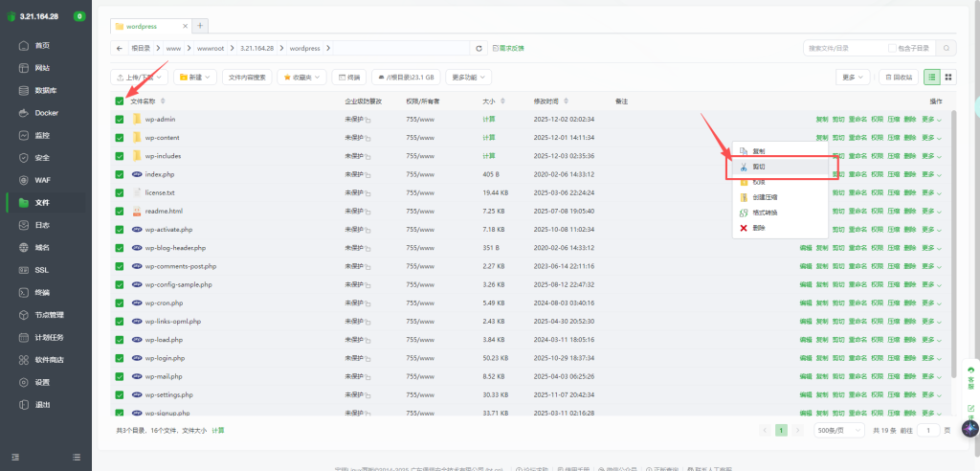Open the 更多 dropdown beside 回收站
This screenshot has height=471, width=980.
[x=853, y=77]
